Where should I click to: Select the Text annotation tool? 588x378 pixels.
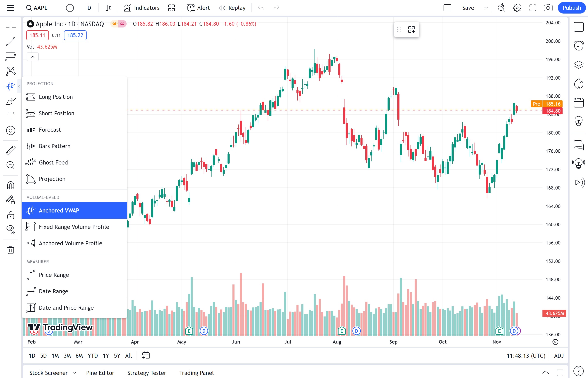point(10,116)
